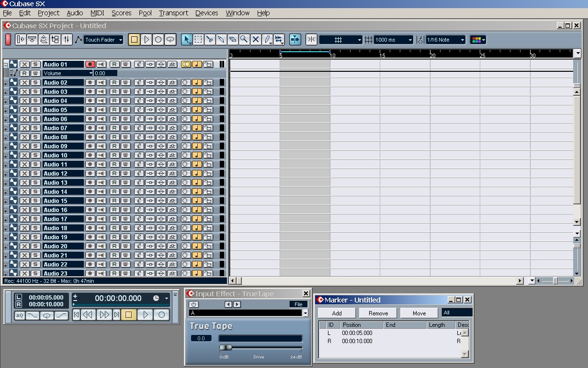Open the File menu
The image size is (588, 368).
click(7, 13)
